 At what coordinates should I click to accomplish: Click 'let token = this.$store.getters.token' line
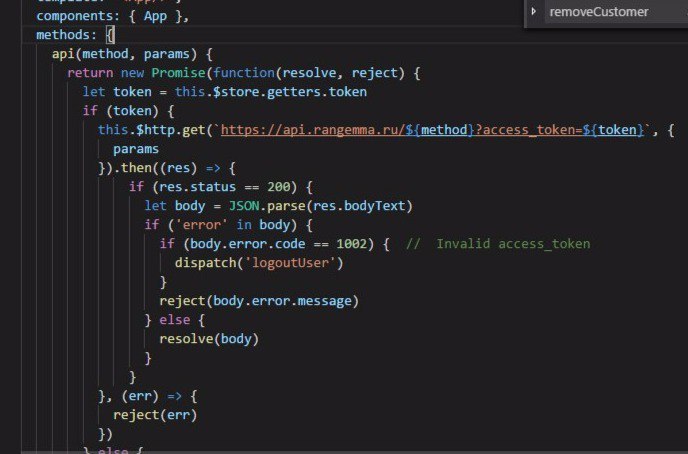click(225, 92)
